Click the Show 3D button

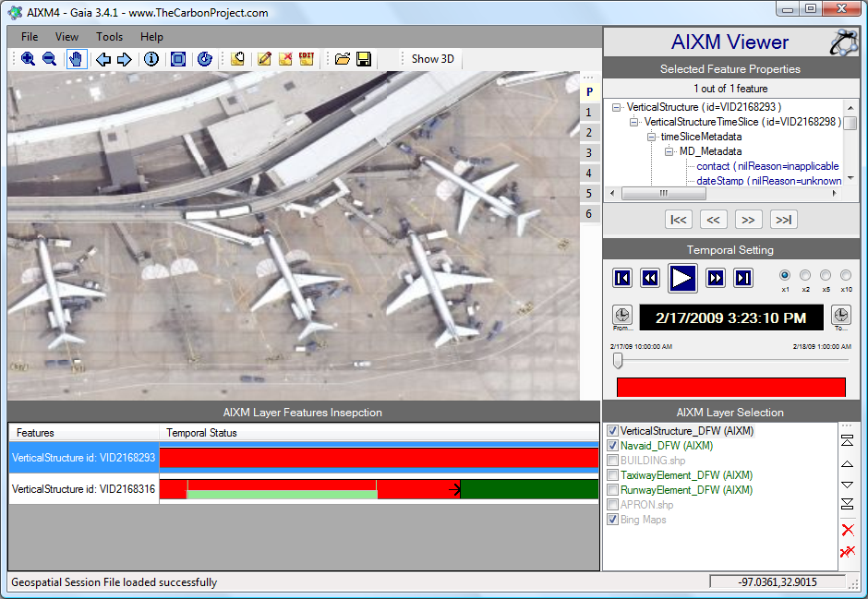point(432,59)
